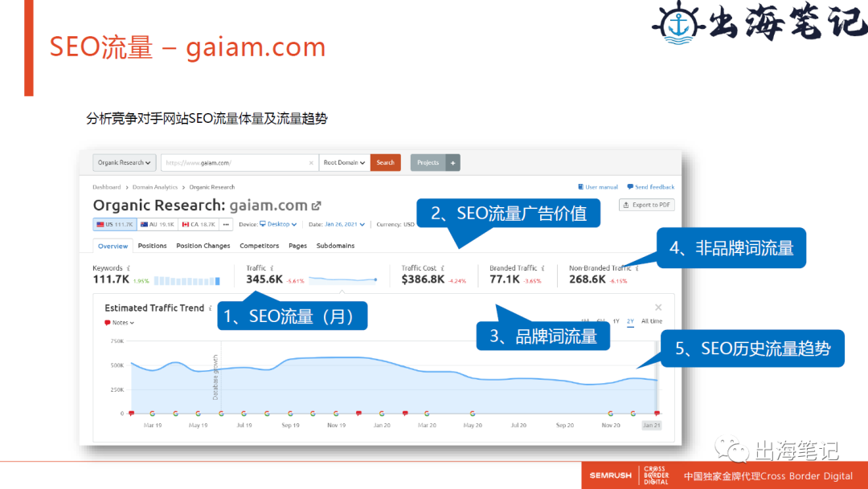Click the orange Search button
Image resolution: width=868 pixels, height=489 pixels.
coord(385,163)
